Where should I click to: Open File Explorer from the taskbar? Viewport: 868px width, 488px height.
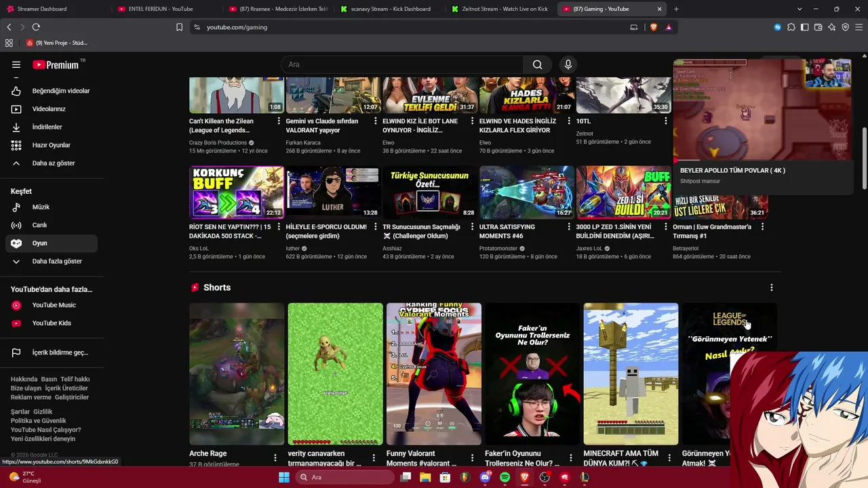(425, 477)
